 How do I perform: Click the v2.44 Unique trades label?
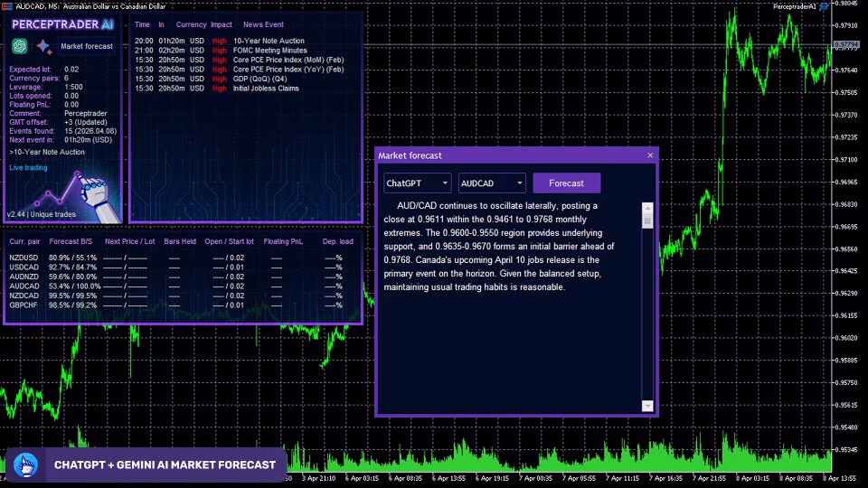click(x=42, y=214)
